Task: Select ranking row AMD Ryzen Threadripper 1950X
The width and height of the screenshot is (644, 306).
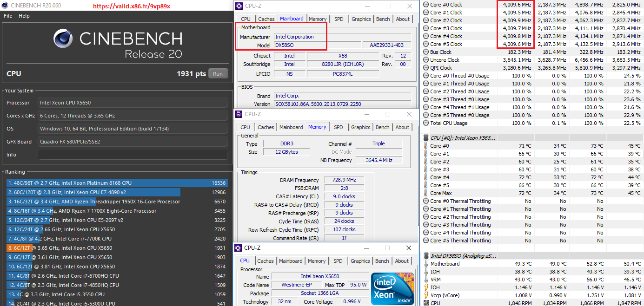Action: tap(117, 202)
